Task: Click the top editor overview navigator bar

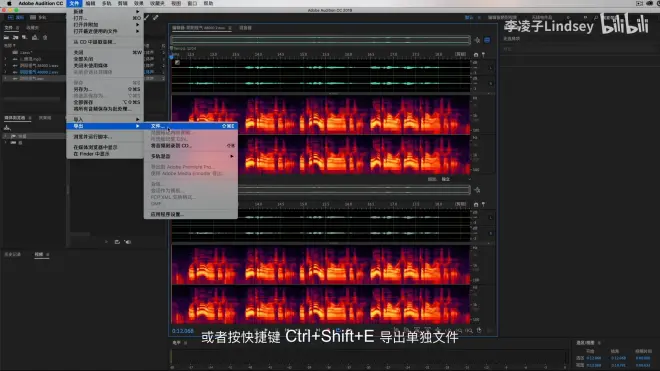Action: (x=320, y=40)
